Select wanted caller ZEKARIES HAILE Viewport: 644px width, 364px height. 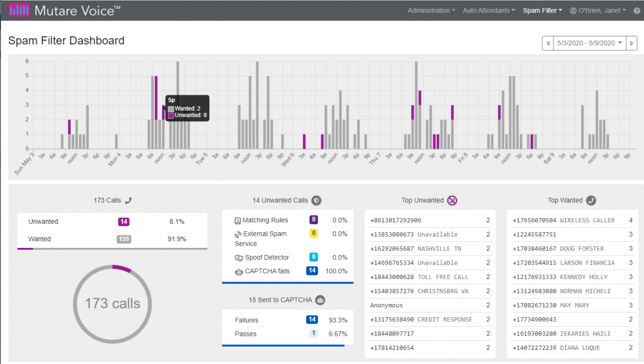573,333
